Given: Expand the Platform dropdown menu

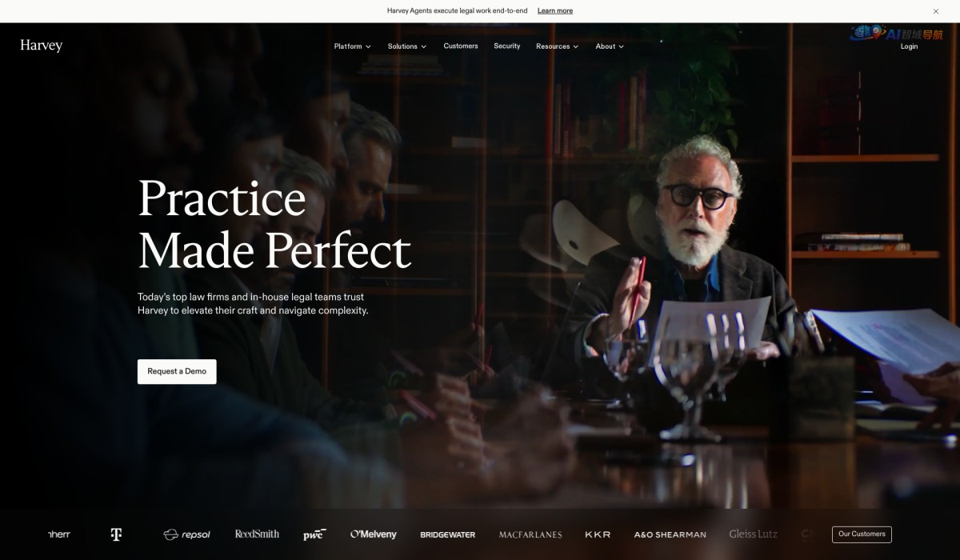Looking at the screenshot, I should [353, 46].
